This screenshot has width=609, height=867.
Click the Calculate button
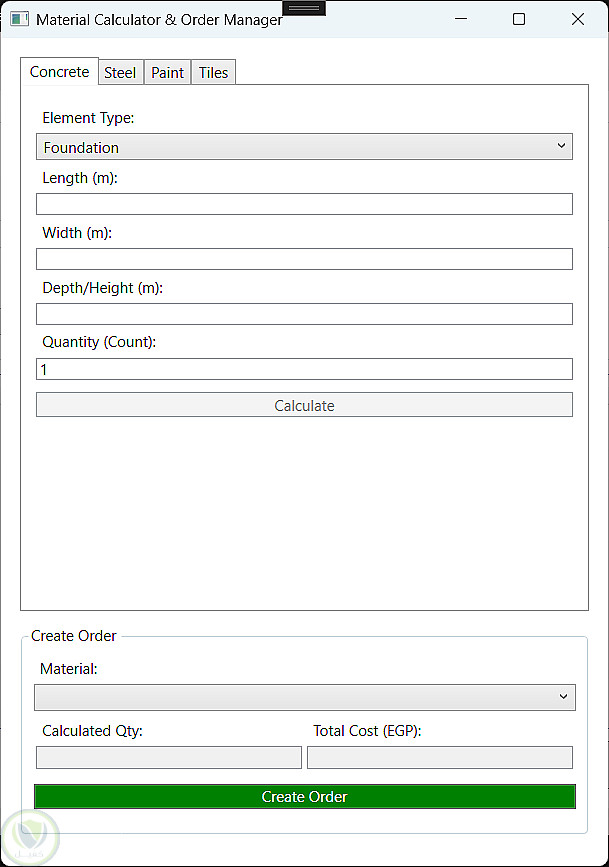point(304,405)
